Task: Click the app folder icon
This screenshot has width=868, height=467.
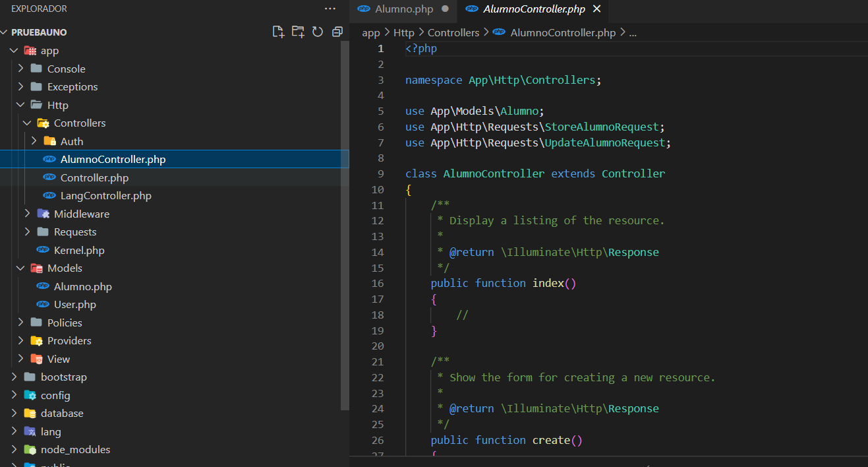Action: pyautogui.click(x=30, y=51)
